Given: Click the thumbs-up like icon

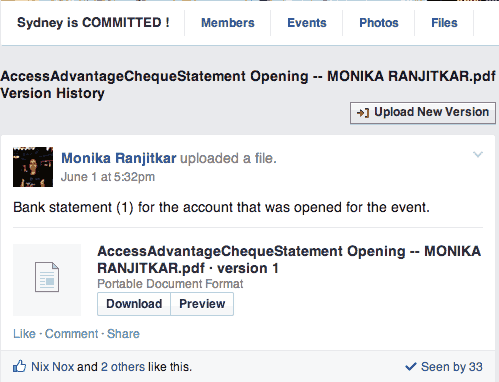Looking at the screenshot, I should 19,366.
